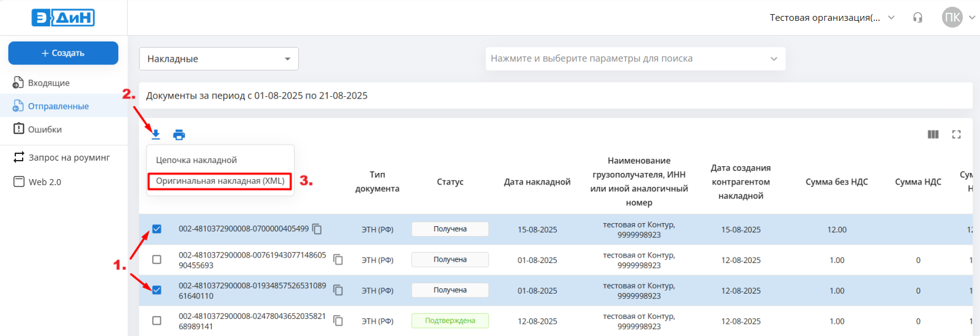Screen dimensions: 980x336
Task: Open the Накладные document type dropdown
Action: (219, 59)
